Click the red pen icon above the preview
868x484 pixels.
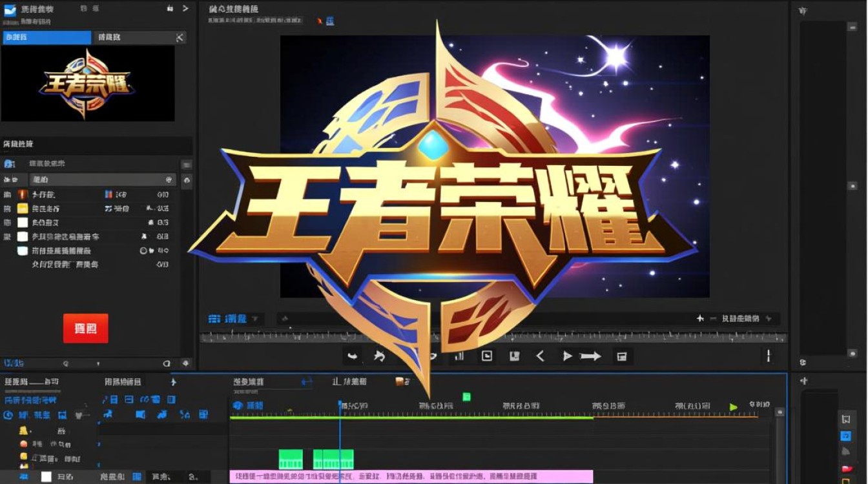[319, 21]
